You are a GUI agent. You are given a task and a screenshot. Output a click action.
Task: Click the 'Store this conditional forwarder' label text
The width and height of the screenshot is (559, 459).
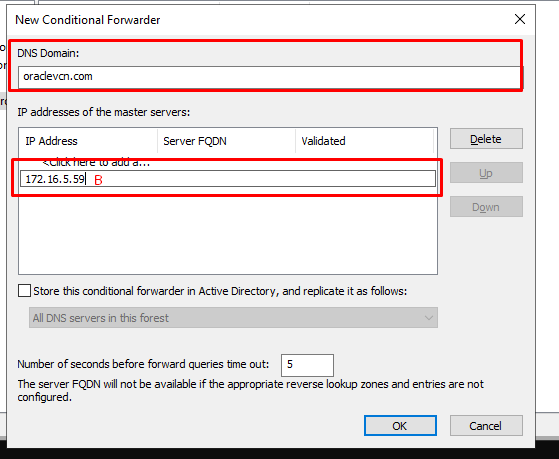(x=220, y=291)
